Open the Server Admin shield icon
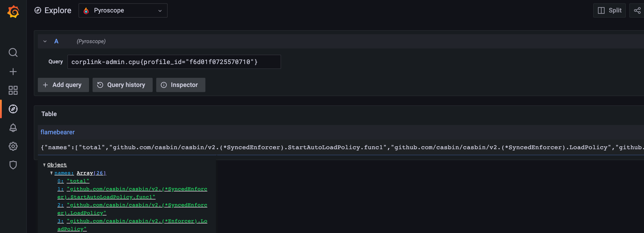Viewport: 644px width, 233px height. [x=13, y=165]
